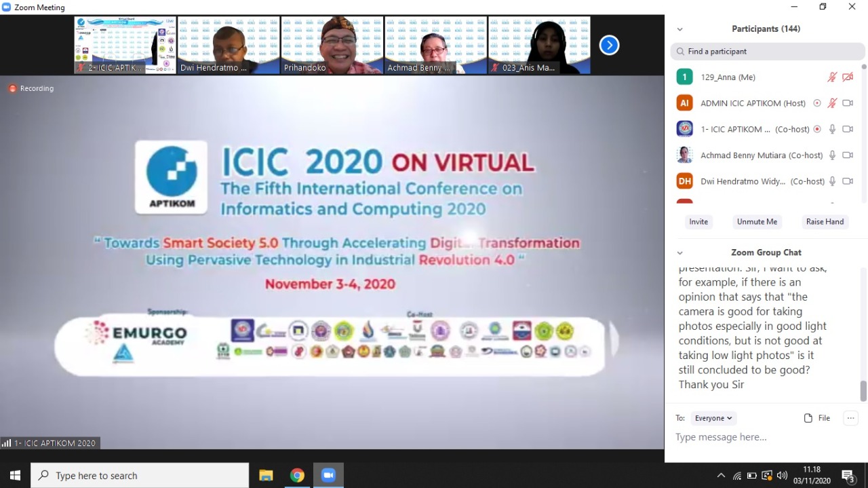868x488 pixels.
Task: Click the Invite button in Participants panel
Action: (698, 222)
